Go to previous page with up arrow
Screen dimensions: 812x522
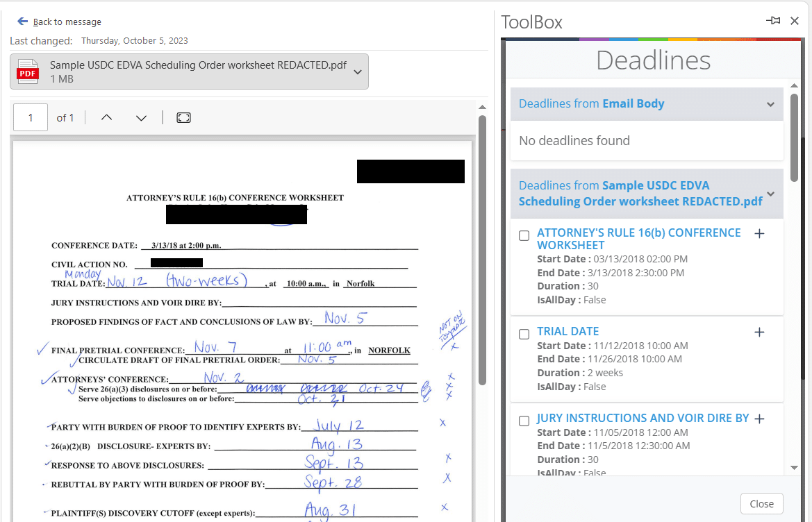coord(106,118)
